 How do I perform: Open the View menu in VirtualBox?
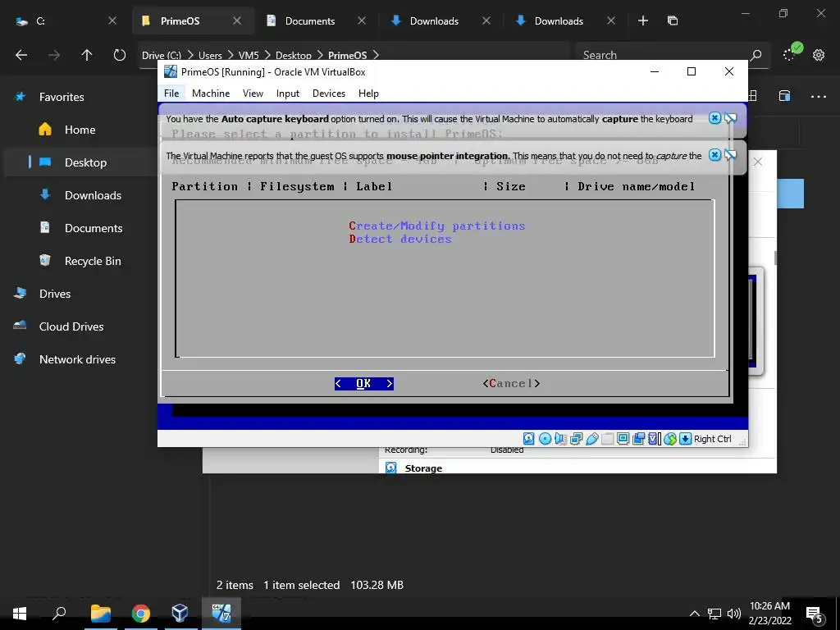point(253,94)
